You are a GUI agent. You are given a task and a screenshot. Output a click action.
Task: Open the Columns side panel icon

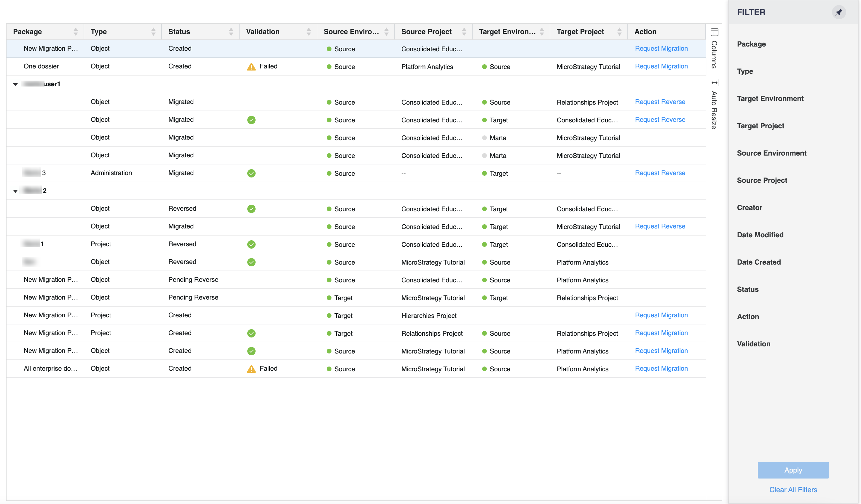click(x=714, y=32)
